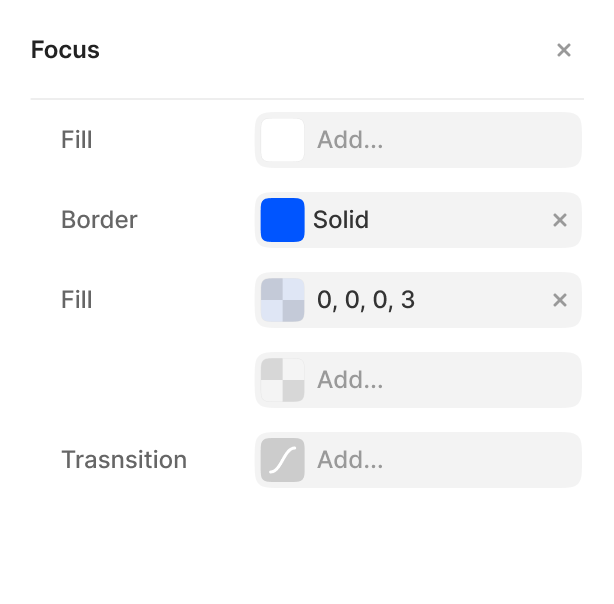Delete the "0, 0, 0, 3" entry via X

click(x=560, y=300)
